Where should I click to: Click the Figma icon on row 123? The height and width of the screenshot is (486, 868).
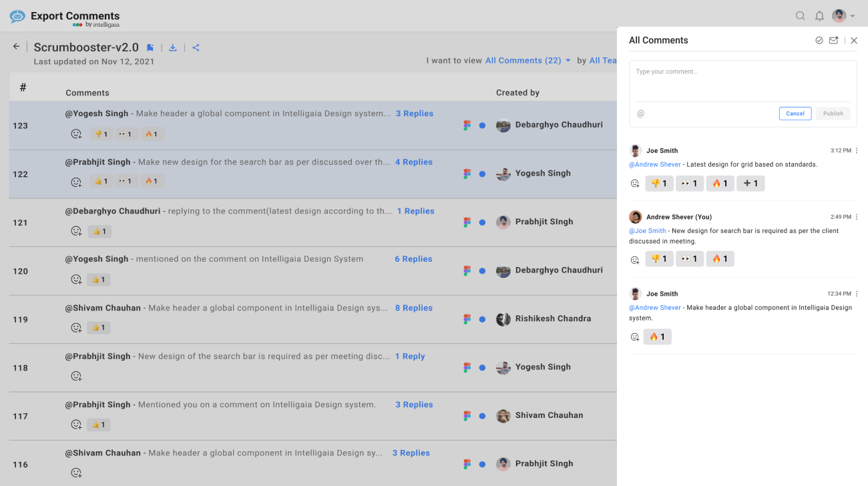(467, 126)
